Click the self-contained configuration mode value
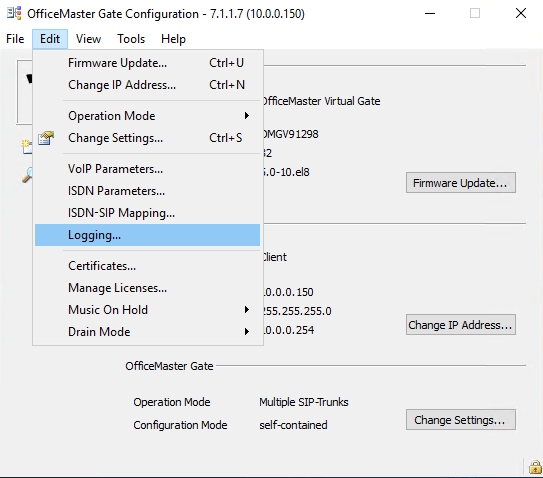The image size is (543, 478). [x=293, y=425]
